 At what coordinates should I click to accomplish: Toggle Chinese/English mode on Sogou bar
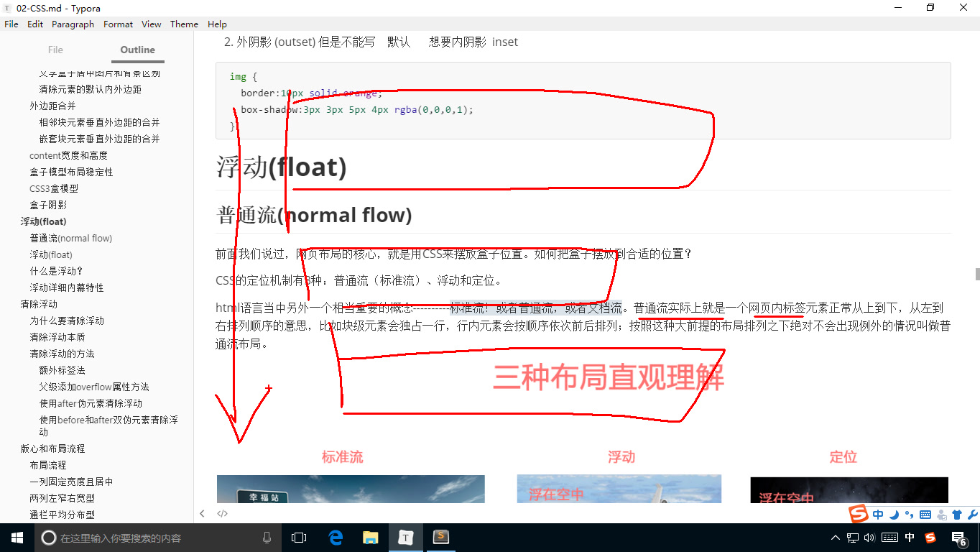pos(878,515)
